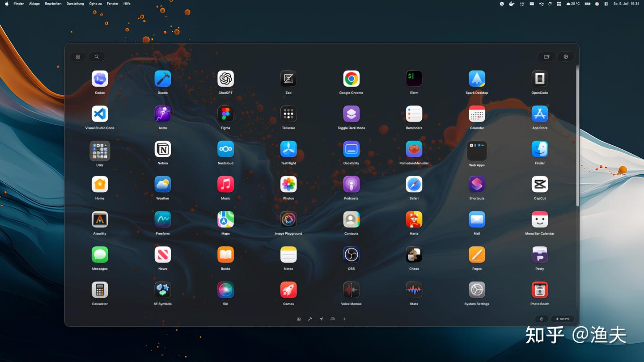Open Figma

click(225, 114)
